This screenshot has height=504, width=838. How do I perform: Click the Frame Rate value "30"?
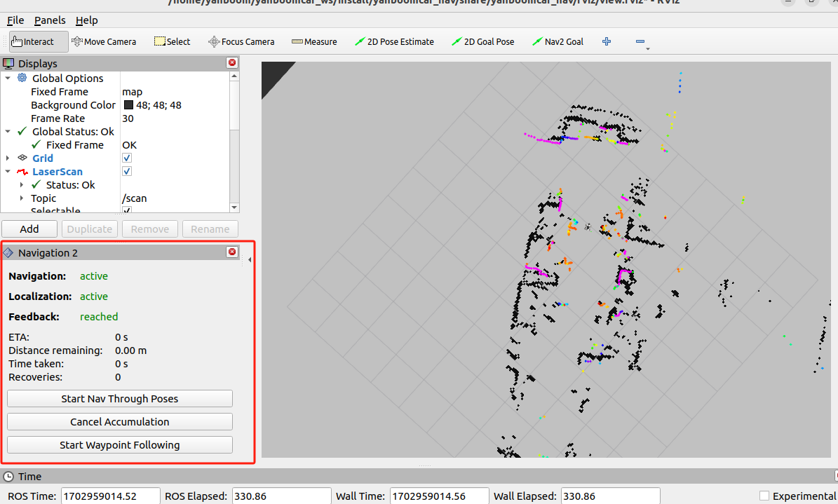coord(128,118)
